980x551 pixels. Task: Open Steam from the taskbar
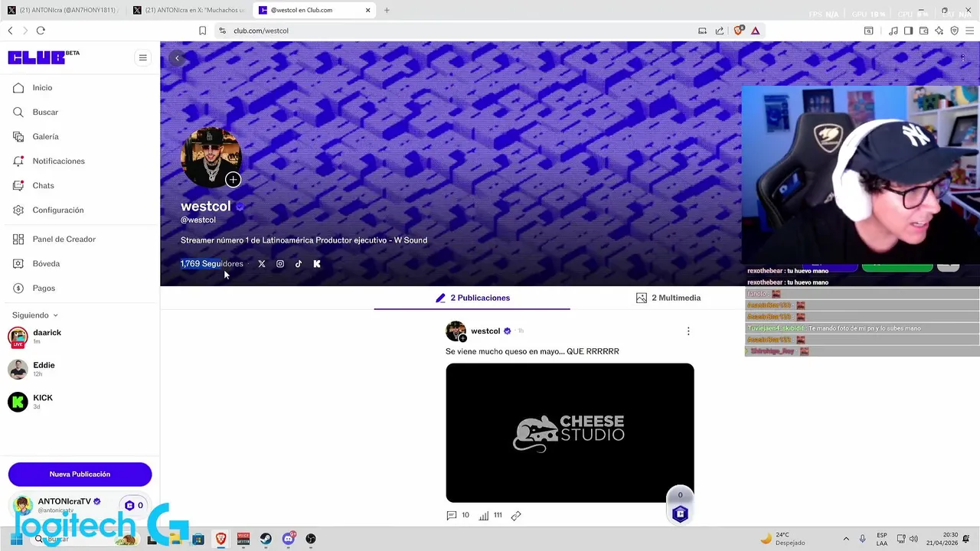[266, 539]
